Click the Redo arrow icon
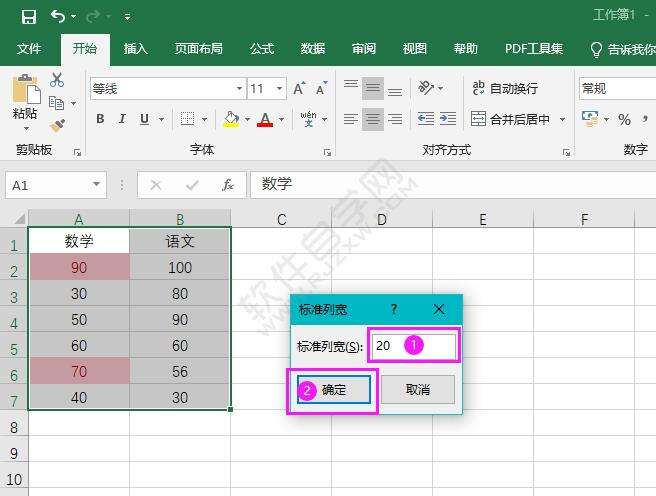This screenshot has height=496, width=656. 93,17
